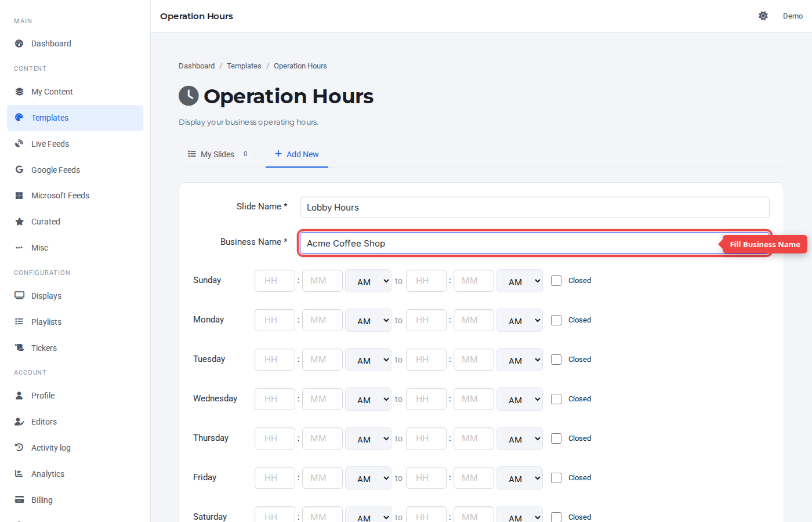Click the Editors user-edit icon

point(19,422)
